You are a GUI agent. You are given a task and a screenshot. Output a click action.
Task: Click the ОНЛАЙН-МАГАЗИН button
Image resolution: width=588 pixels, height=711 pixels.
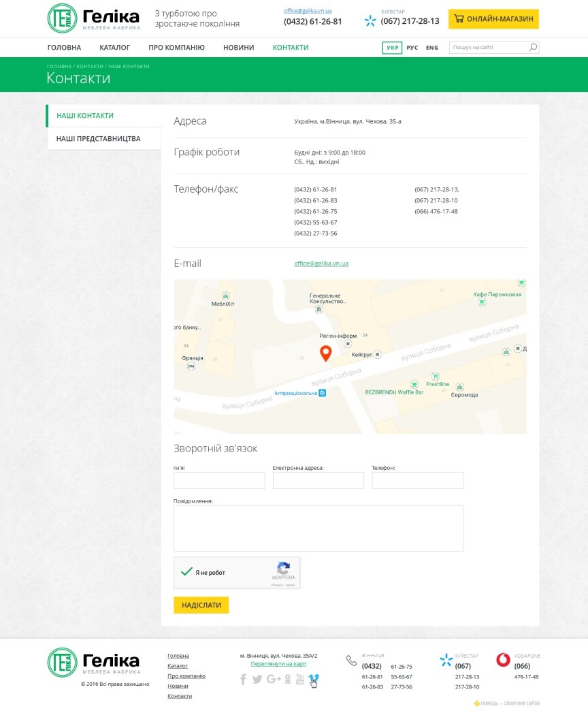pos(494,19)
